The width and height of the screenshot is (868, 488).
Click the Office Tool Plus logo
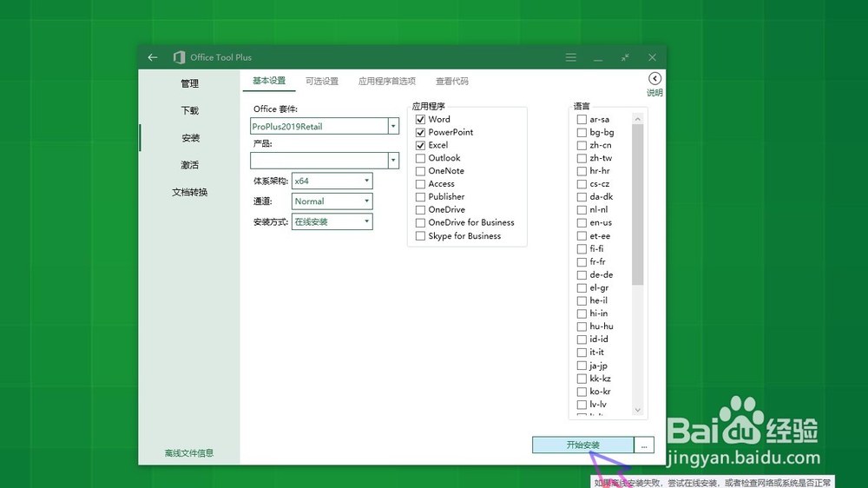[179, 57]
